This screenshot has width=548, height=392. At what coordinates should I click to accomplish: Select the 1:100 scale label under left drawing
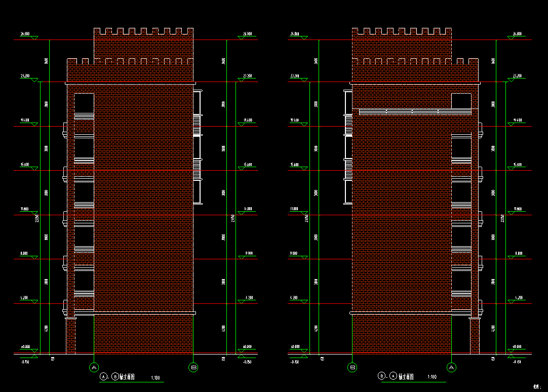pos(155,378)
